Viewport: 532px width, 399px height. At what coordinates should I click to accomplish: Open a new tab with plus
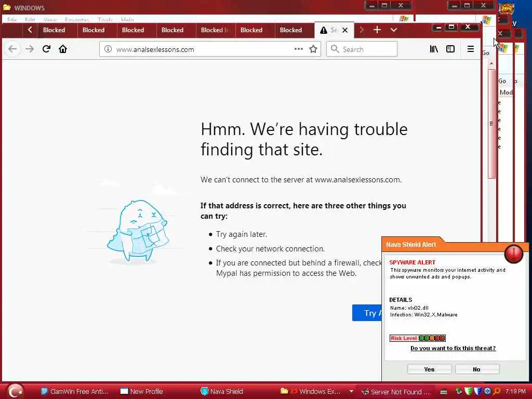coord(377,30)
